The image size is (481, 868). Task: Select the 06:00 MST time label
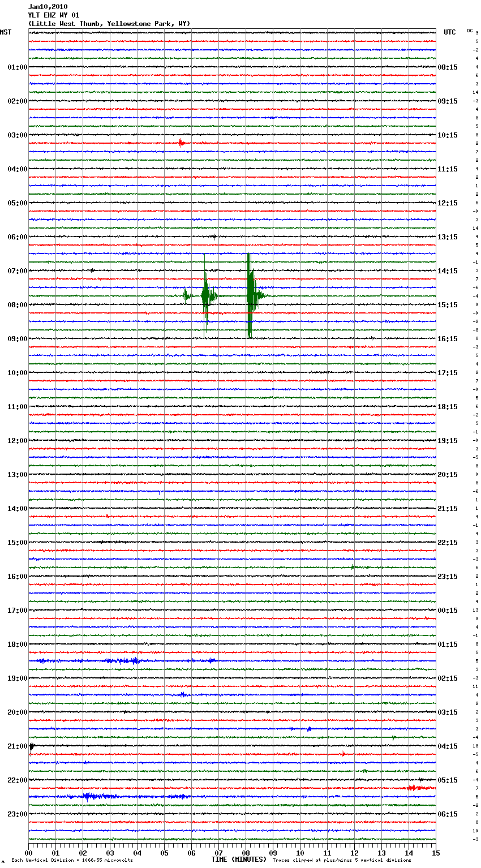18,237
